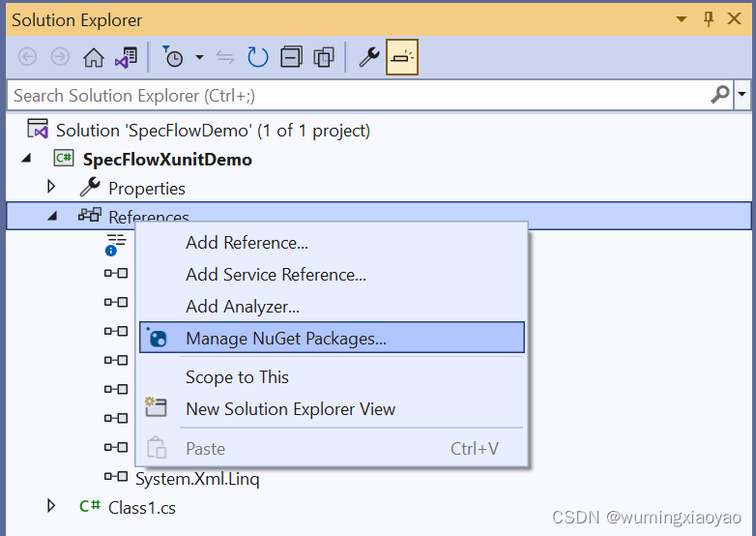Click the search magnifier icon
756x536 pixels.
(720, 95)
